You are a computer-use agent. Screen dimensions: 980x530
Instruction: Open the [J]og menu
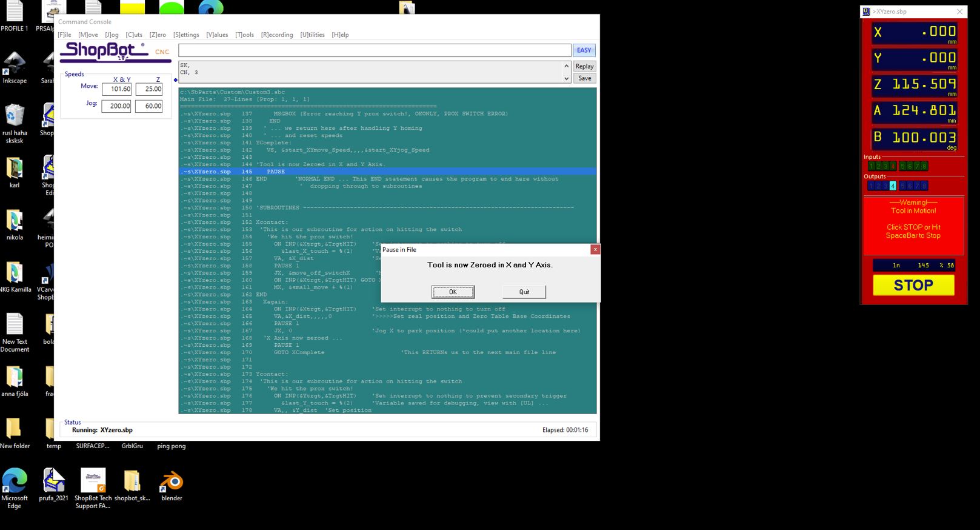point(112,35)
